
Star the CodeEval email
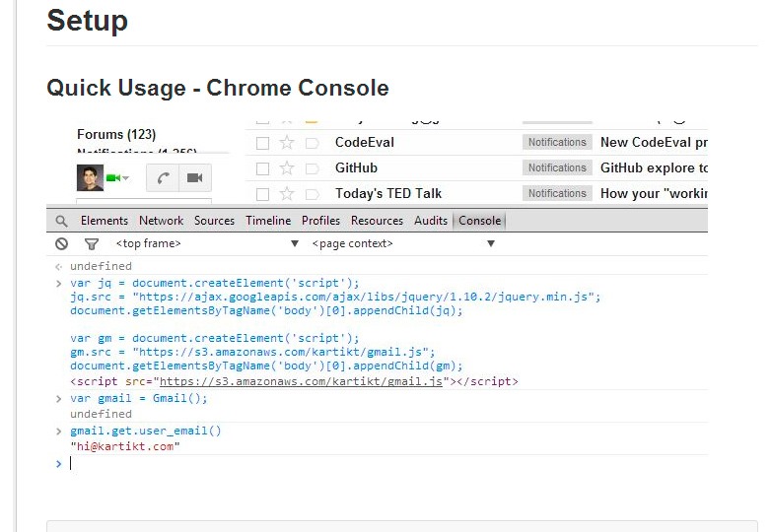pyautogui.click(x=287, y=143)
